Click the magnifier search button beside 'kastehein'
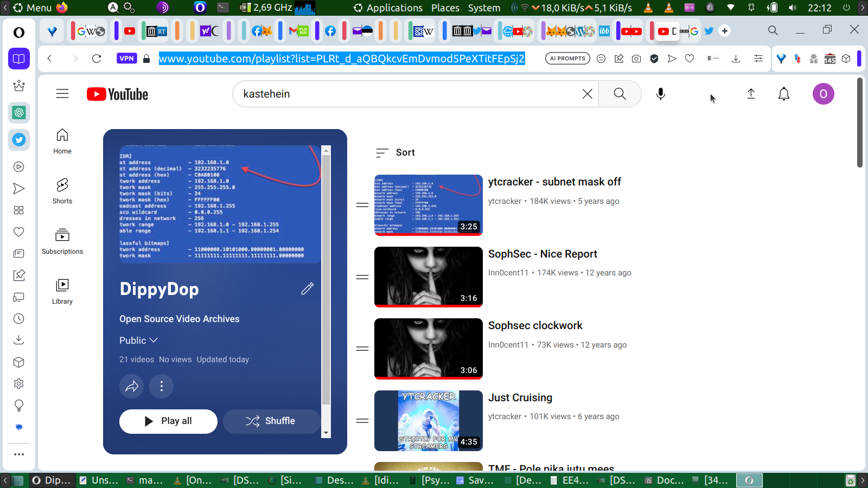 [620, 94]
